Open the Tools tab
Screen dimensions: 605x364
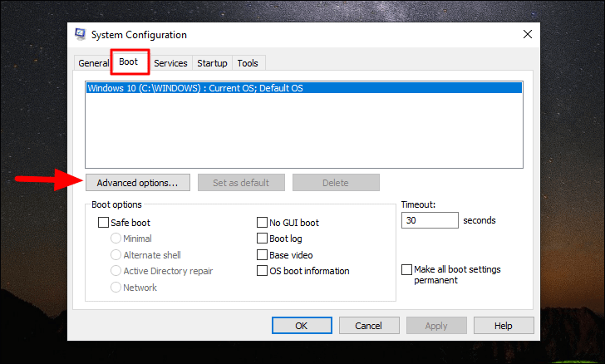(x=248, y=63)
